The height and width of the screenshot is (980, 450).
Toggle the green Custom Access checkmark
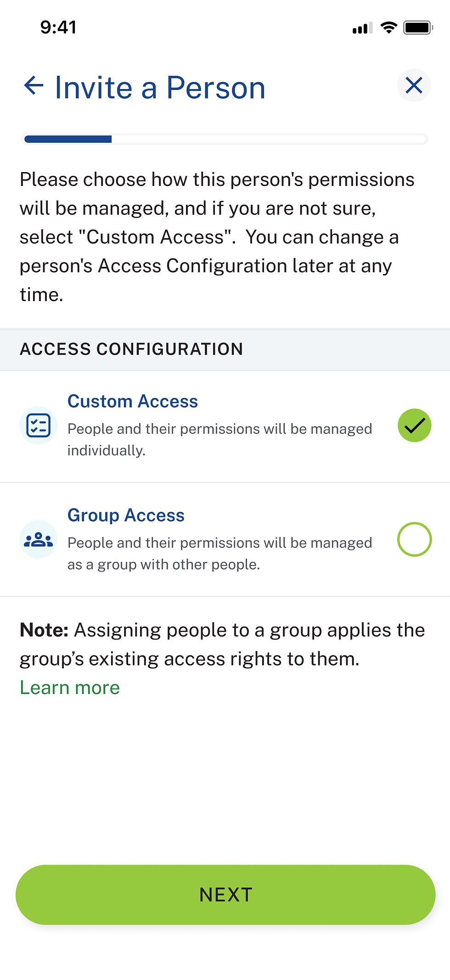coord(414,426)
